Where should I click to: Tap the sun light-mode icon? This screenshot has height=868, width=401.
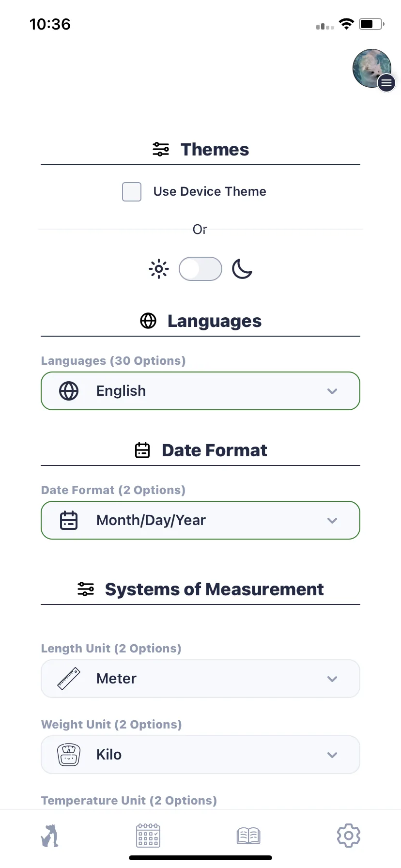pyautogui.click(x=158, y=269)
